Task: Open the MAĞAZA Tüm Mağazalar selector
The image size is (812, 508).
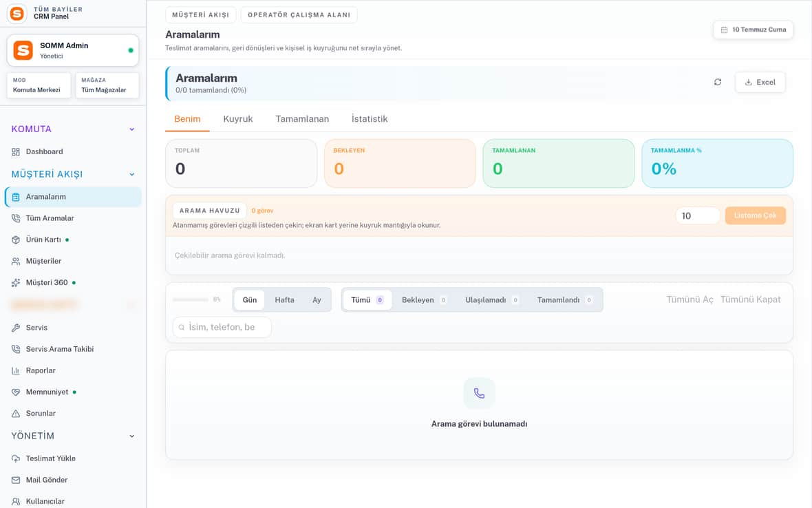Action: (107, 85)
